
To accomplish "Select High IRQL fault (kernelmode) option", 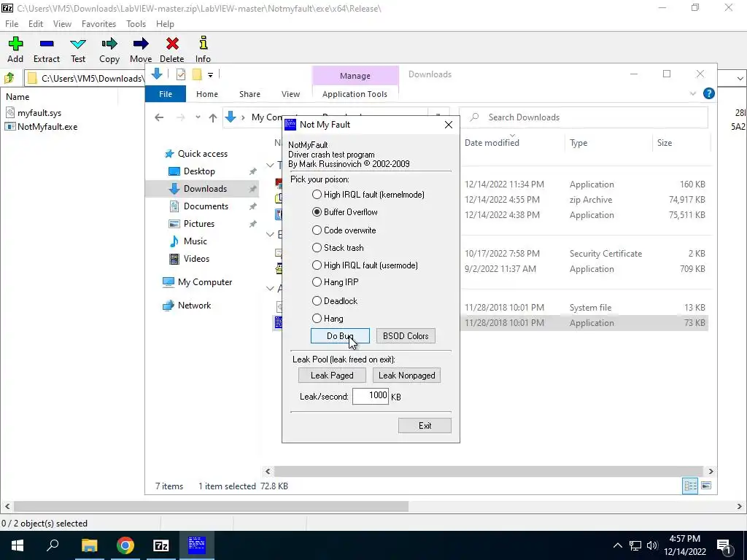I will [317, 194].
